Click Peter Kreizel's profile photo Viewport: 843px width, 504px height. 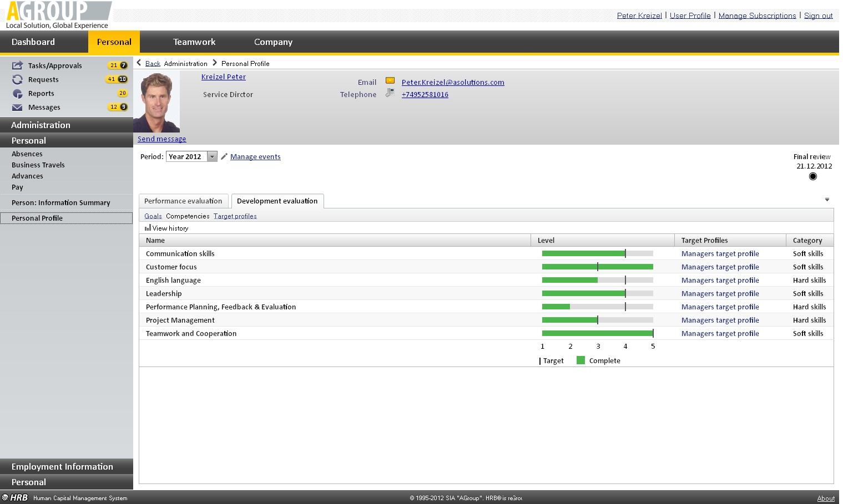(157, 103)
